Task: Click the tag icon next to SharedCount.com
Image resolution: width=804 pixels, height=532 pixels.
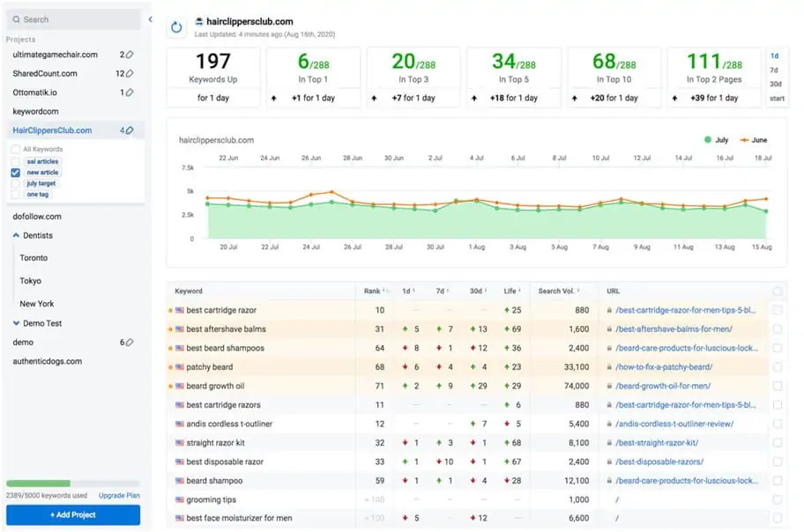Action: point(130,74)
